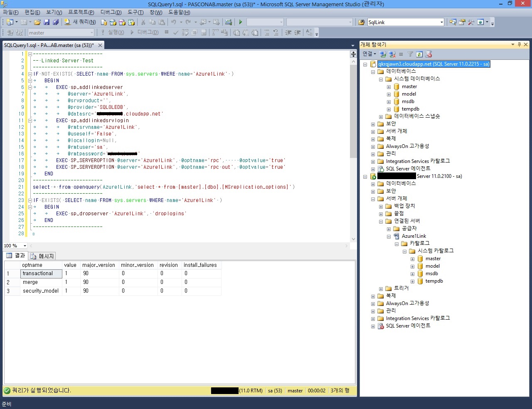The width and height of the screenshot is (532, 409).
Task: Open the 도움말 (Help) menu
Action: (x=179, y=12)
